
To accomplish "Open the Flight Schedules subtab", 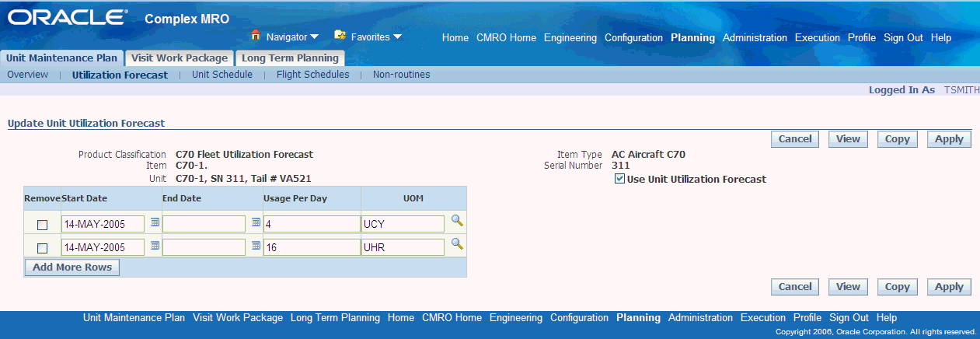I will tap(313, 75).
